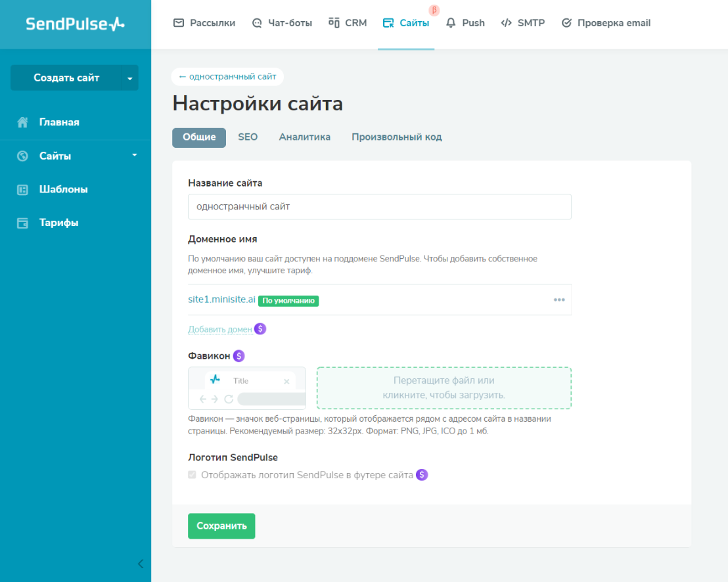Image resolution: width=728 pixels, height=582 pixels.
Task: Toggle the SendPulse footer logo checkbox
Action: [x=192, y=474]
